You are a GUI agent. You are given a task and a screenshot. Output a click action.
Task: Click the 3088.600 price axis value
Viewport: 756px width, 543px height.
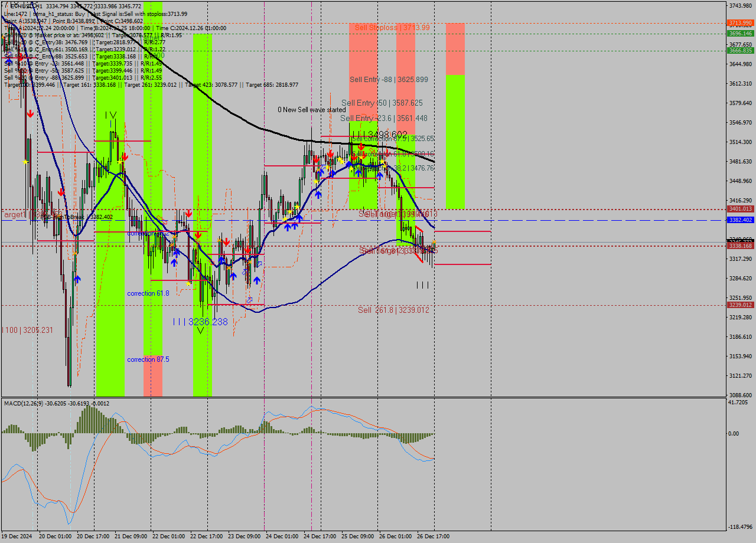click(x=741, y=395)
